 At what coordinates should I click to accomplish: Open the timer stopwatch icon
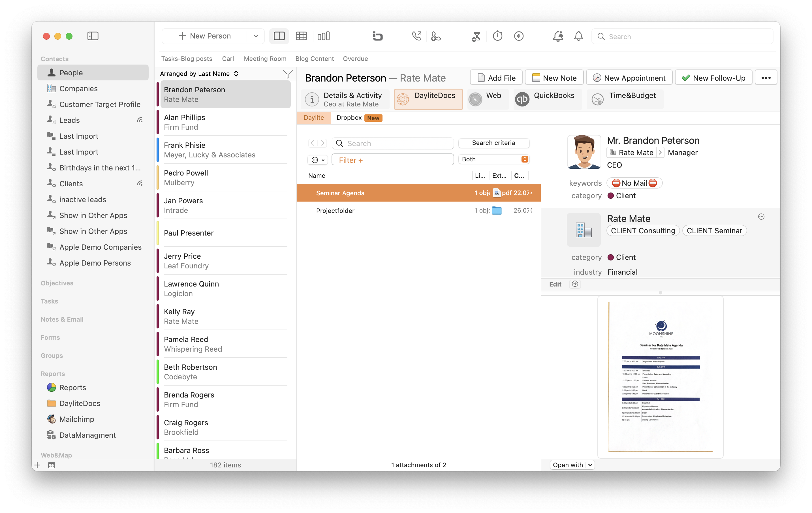497,36
